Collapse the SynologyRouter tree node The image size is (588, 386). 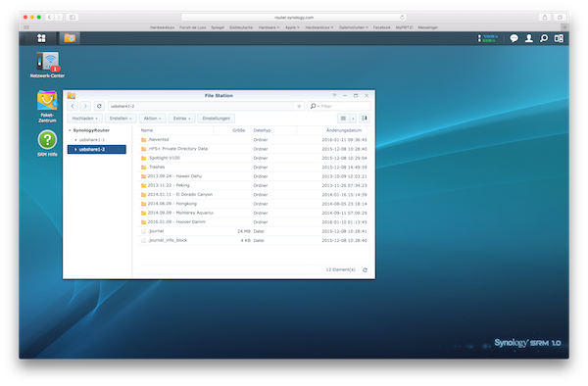[x=70, y=130]
